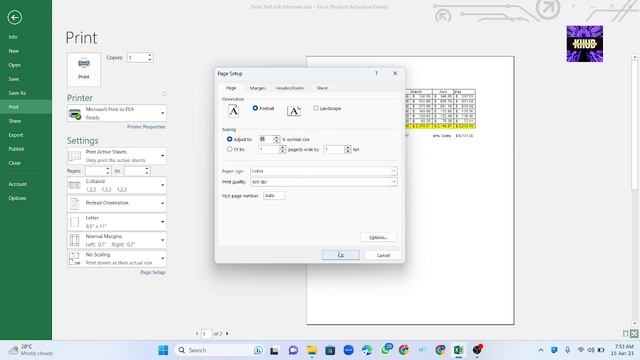The width and height of the screenshot is (640, 360).
Task: Open WhatsApp from taskbar
Action: (x=386, y=349)
